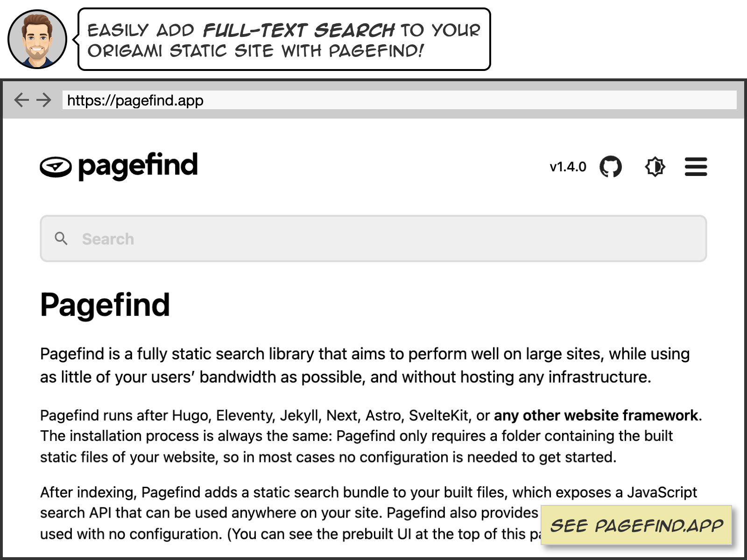
Task: Open the GitHub repository icon
Action: (x=610, y=167)
